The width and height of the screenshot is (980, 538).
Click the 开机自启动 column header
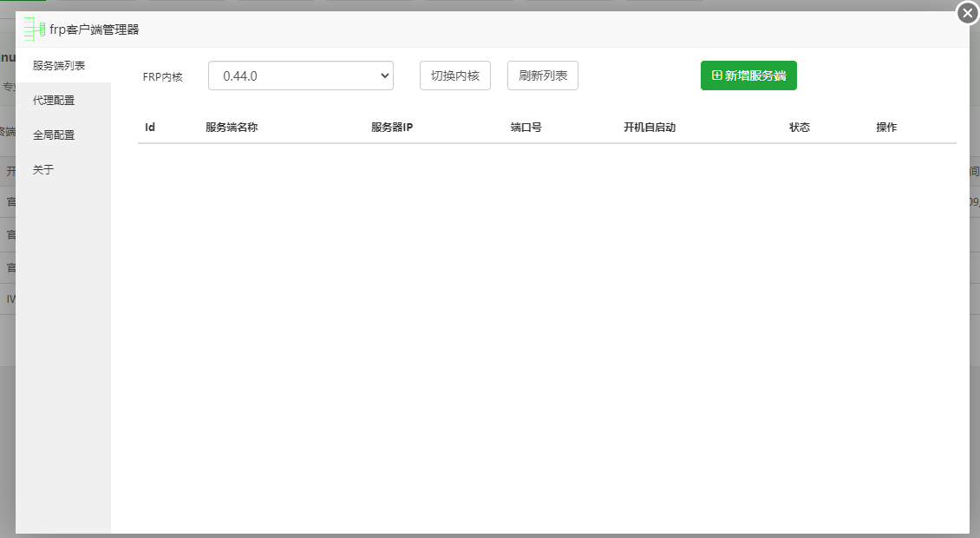click(650, 127)
